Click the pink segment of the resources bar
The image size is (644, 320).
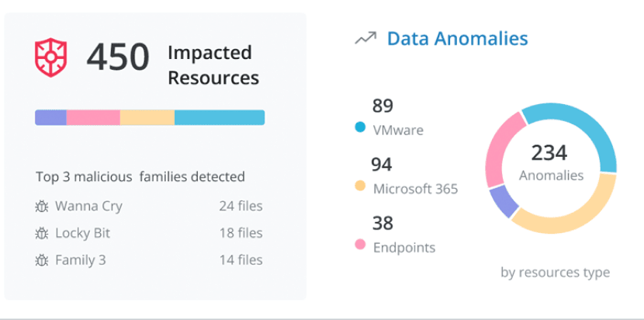pos(93,117)
